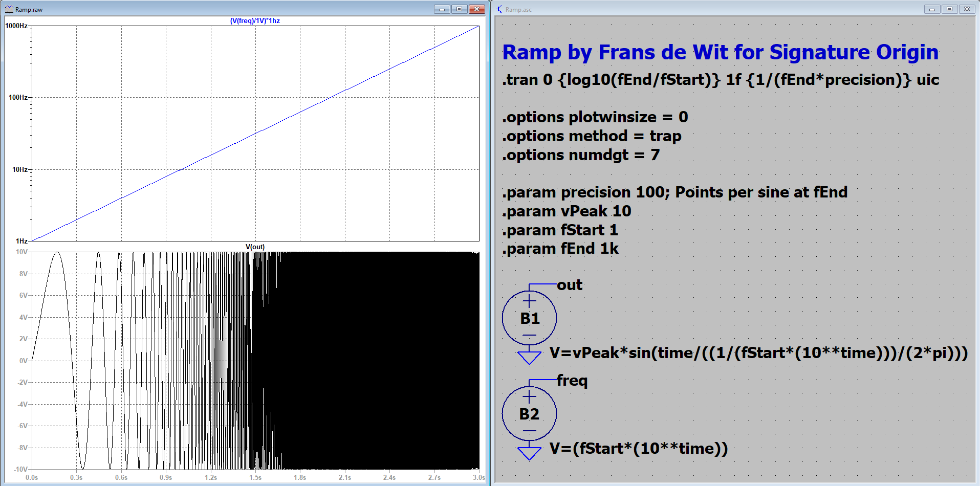Click the B1 component name label
980x486 pixels.
[530, 319]
